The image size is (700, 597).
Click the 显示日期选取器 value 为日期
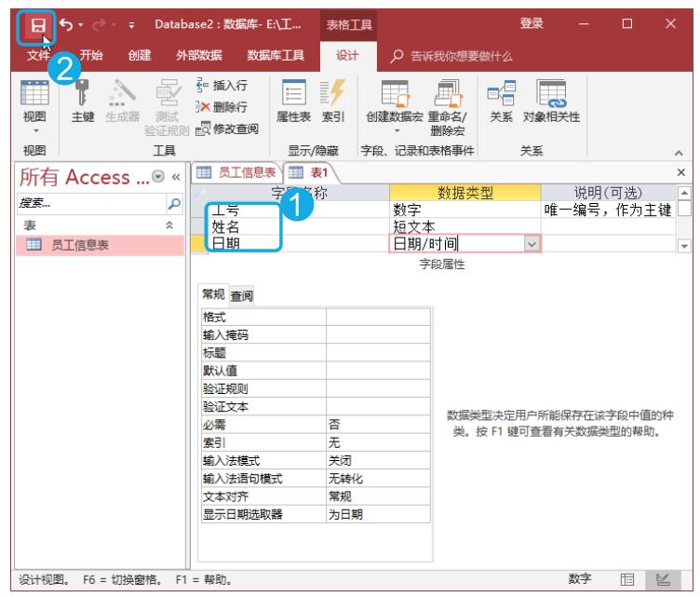(x=378, y=514)
